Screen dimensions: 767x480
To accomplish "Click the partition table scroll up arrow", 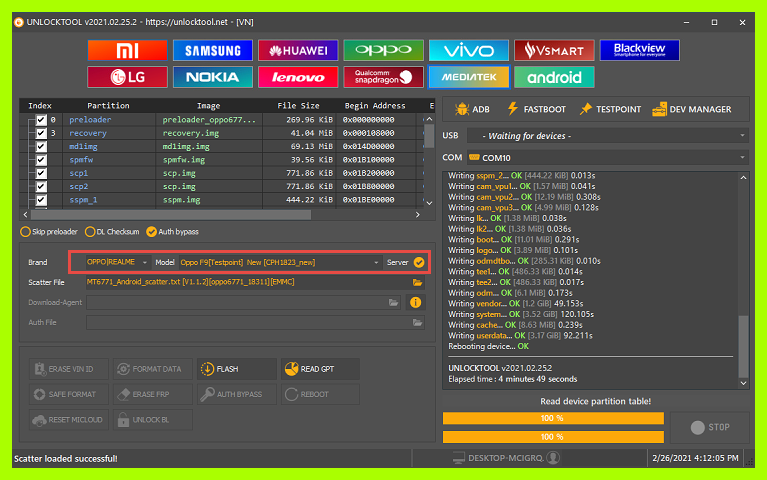I will (429, 119).
